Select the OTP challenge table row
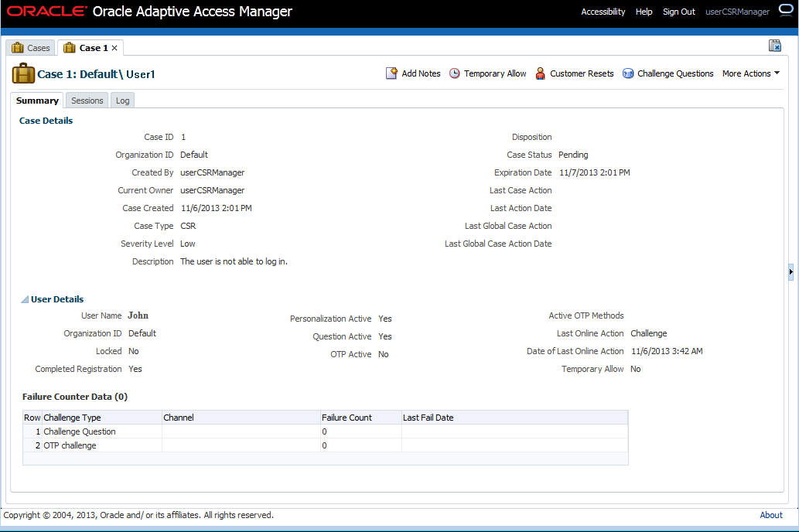Screen dimensions: 799x532 (x=325, y=445)
